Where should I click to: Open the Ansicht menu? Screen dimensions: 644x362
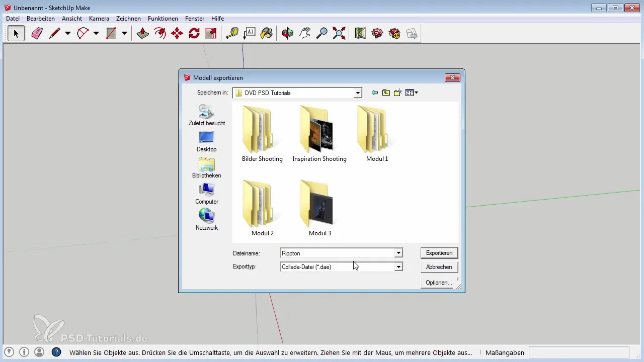point(72,19)
